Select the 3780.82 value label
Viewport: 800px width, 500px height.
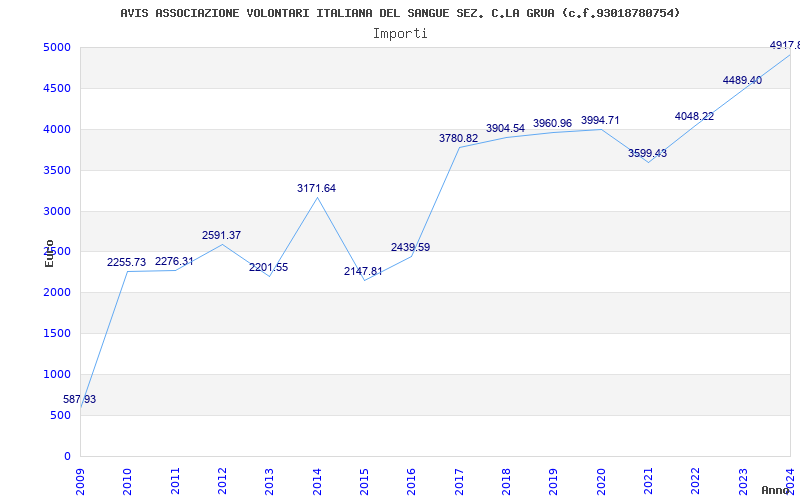click(x=459, y=138)
